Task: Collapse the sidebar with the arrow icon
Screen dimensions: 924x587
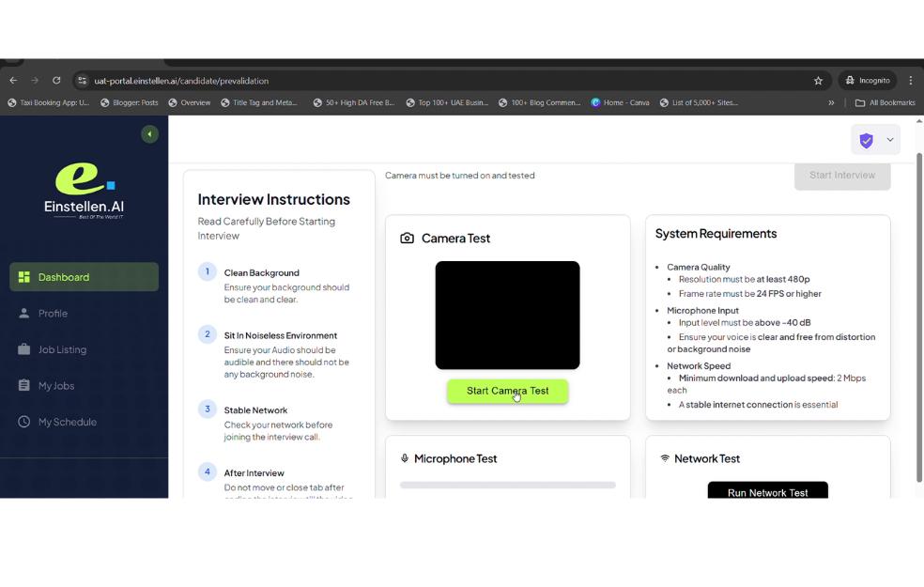Action: (149, 134)
